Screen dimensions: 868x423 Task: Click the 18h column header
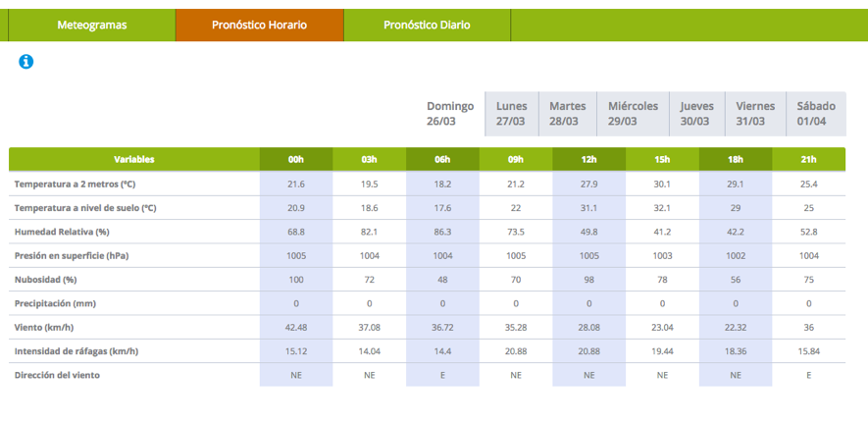click(736, 159)
